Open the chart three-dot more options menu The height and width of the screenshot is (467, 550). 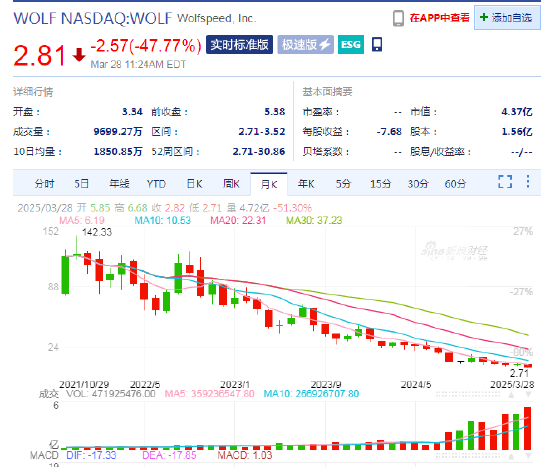(528, 181)
